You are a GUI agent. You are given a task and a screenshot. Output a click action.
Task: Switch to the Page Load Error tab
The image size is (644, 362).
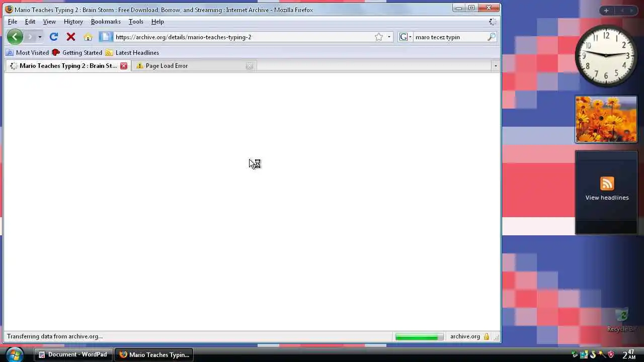pyautogui.click(x=194, y=66)
